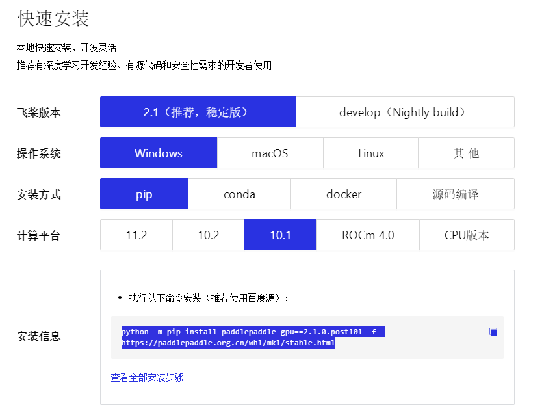
Task: Open the 查看全部安装步骤 link
Action: 147,377
